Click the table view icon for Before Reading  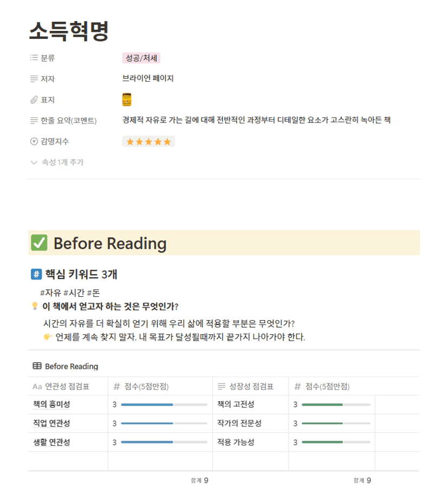coord(37,366)
